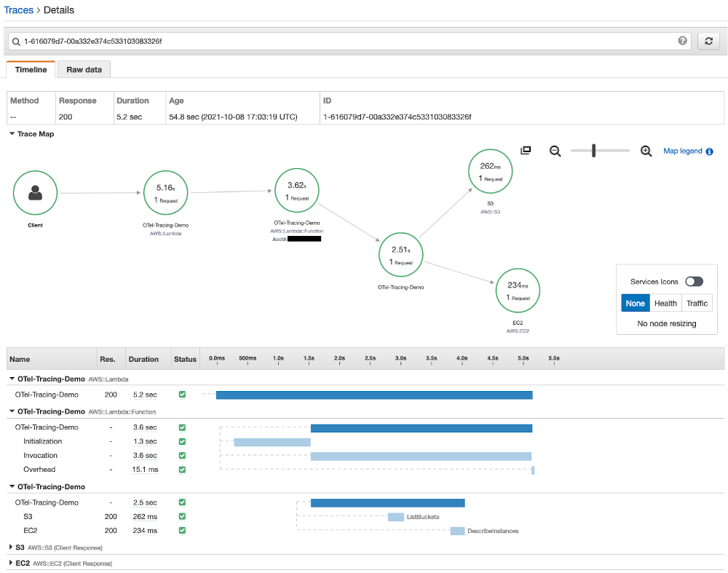Toggle the Services Icons switch
728x573 pixels.
tap(693, 281)
